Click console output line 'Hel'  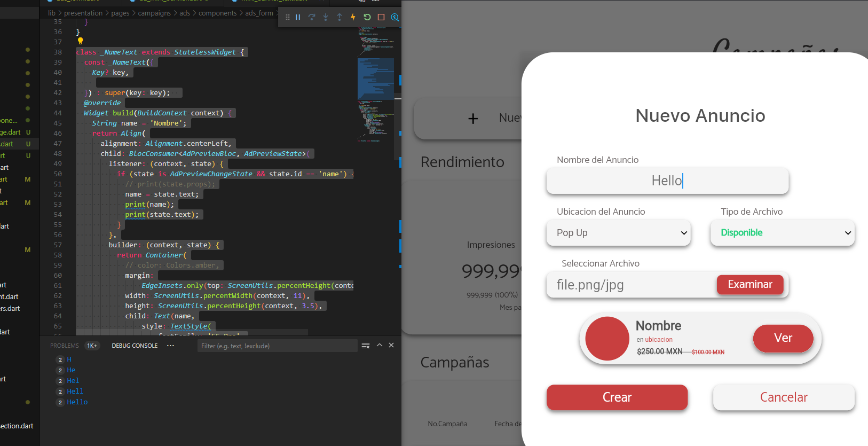(x=73, y=381)
